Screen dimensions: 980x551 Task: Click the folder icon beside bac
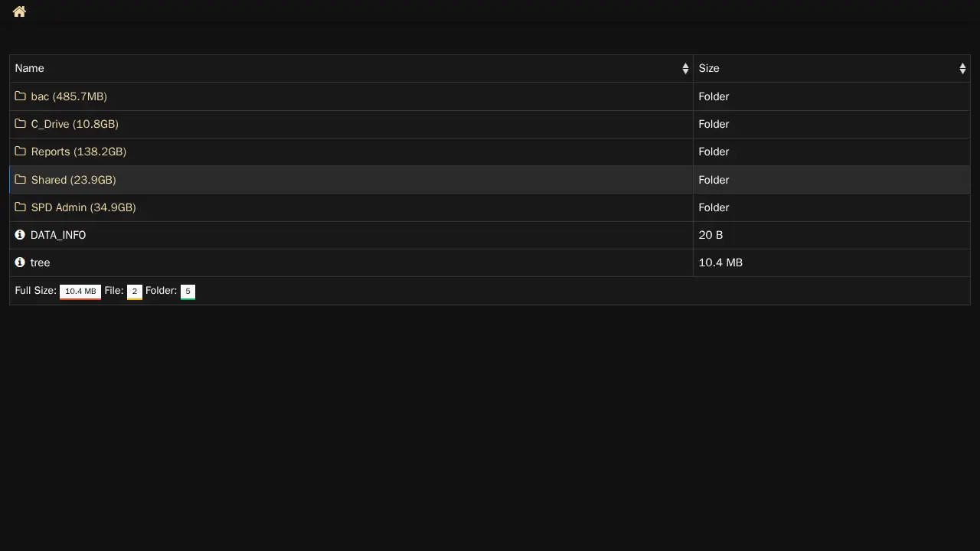pos(21,96)
